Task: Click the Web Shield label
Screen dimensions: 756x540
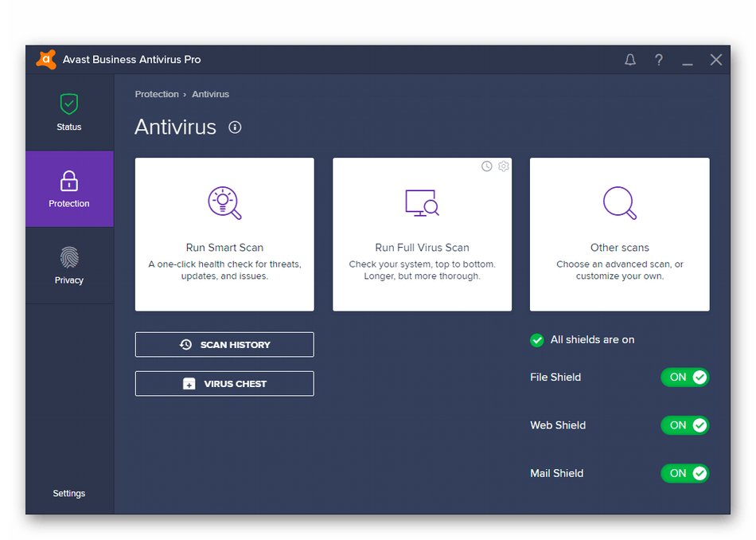Action: tap(558, 425)
